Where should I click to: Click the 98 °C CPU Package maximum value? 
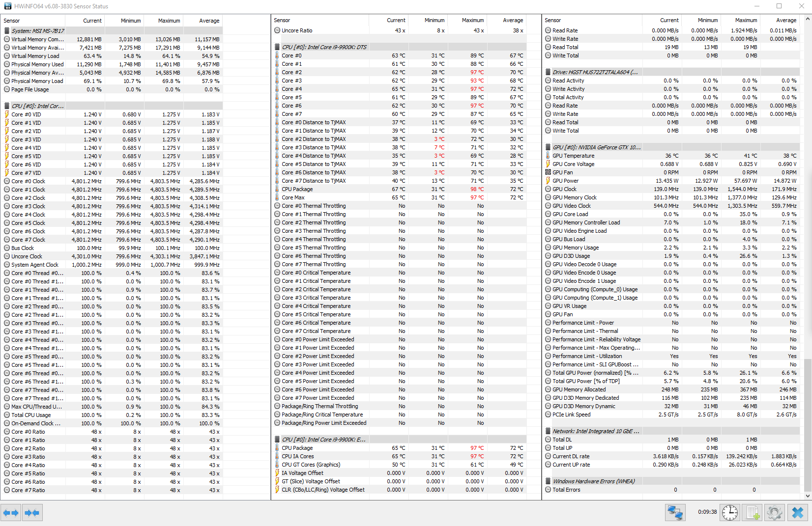[x=477, y=189]
